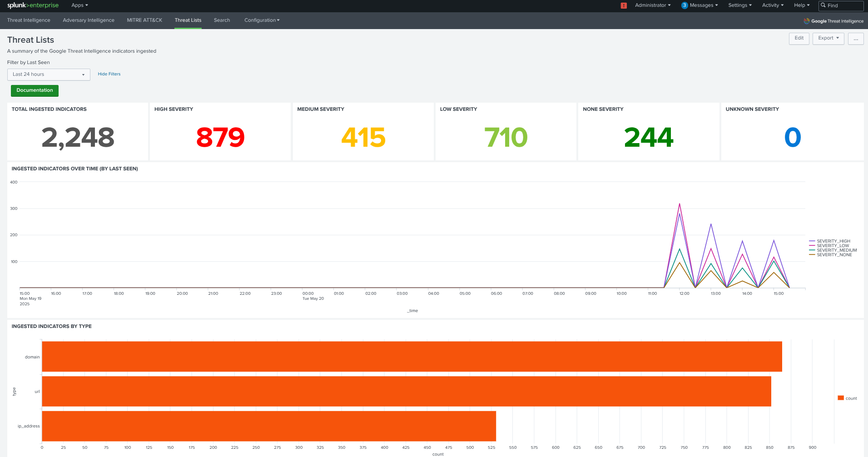
Task: Open the Activity dropdown
Action: point(773,5)
